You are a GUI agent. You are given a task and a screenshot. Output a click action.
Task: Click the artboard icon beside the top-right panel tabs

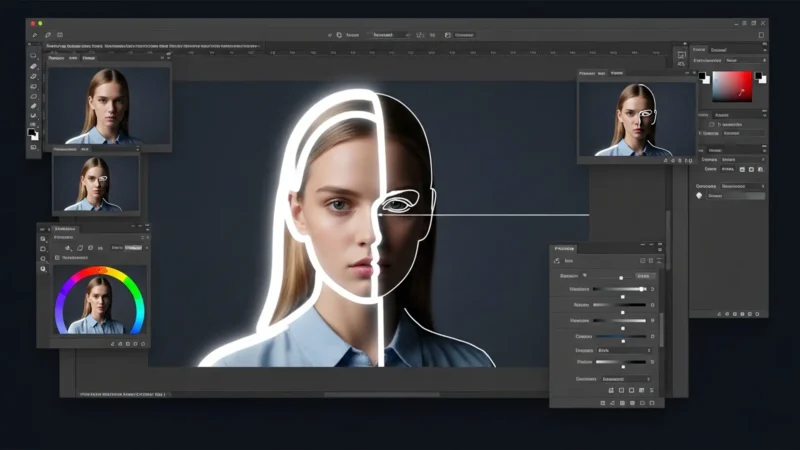tap(681, 55)
